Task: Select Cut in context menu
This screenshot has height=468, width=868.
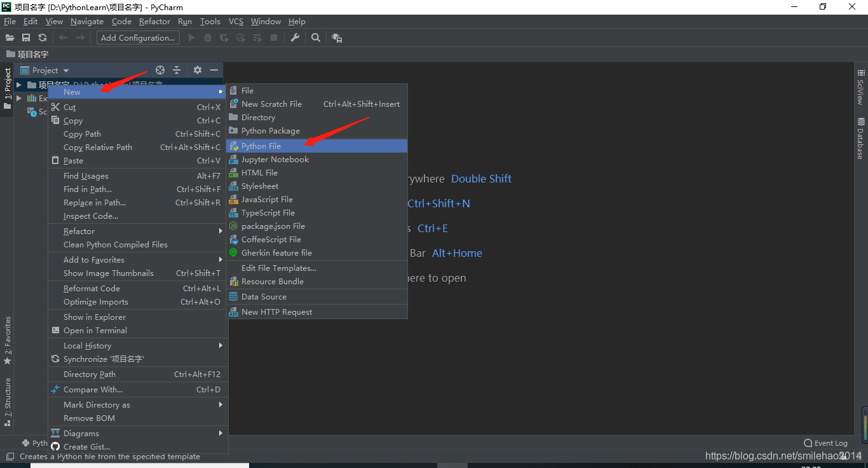Action: point(138,107)
